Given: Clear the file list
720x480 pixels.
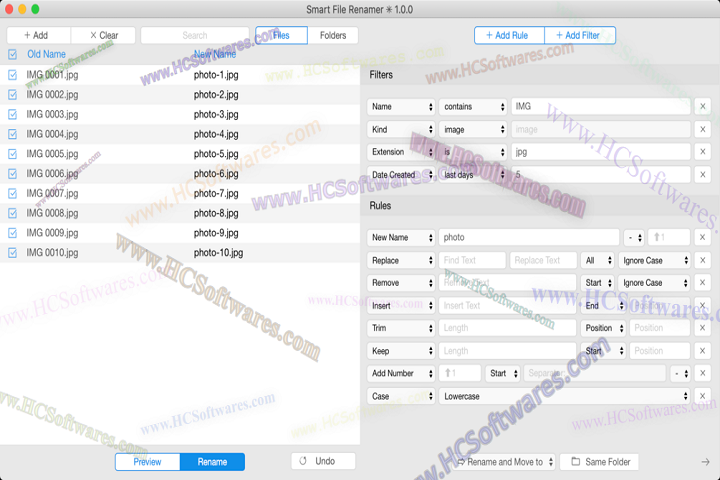Looking at the screenshot, I should 103,35.
